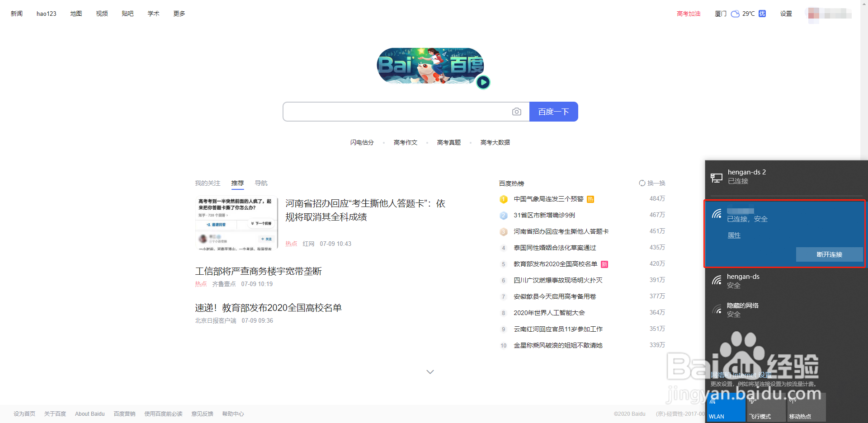Expand more feed content with the down arrow
868x423 pixels.
click(430, 371)
